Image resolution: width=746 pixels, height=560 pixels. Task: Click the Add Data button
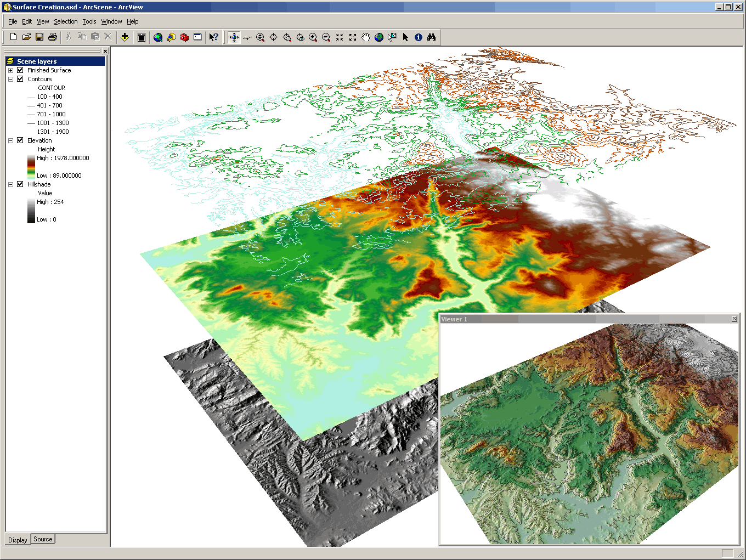click(x=125, y=37)
